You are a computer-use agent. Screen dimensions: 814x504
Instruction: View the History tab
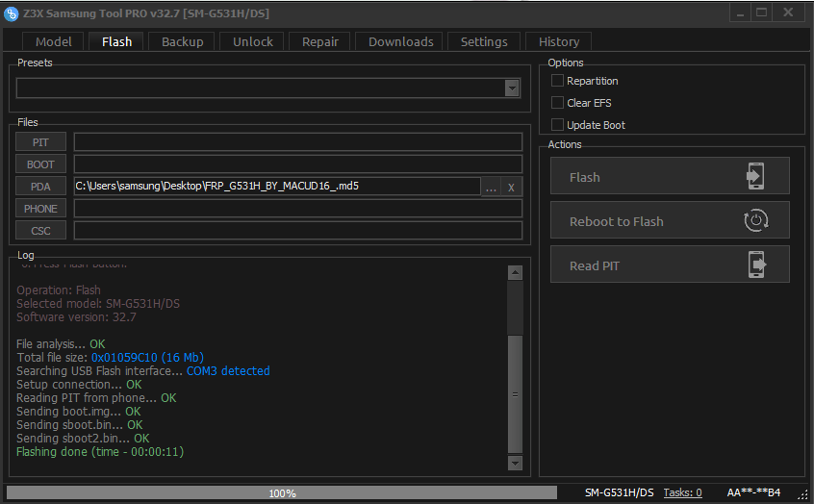pos(559,41)
